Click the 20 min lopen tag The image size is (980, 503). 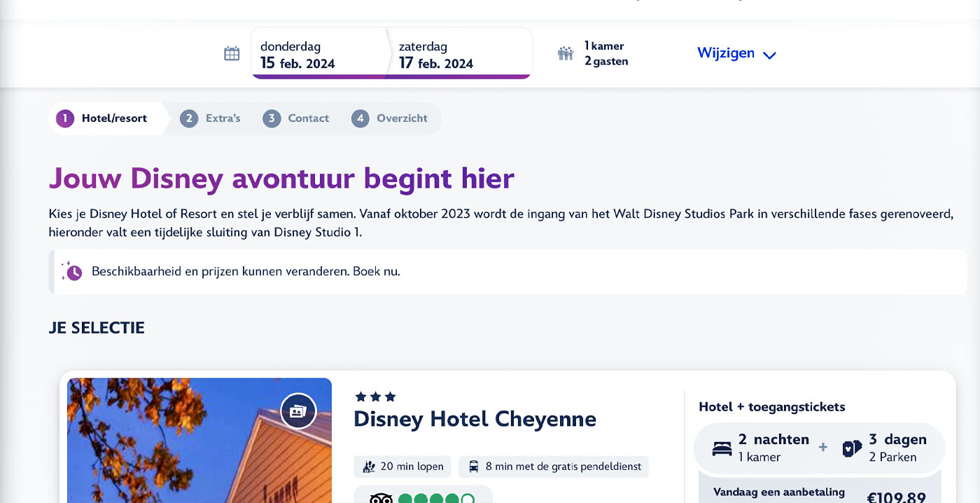(402, 467)
